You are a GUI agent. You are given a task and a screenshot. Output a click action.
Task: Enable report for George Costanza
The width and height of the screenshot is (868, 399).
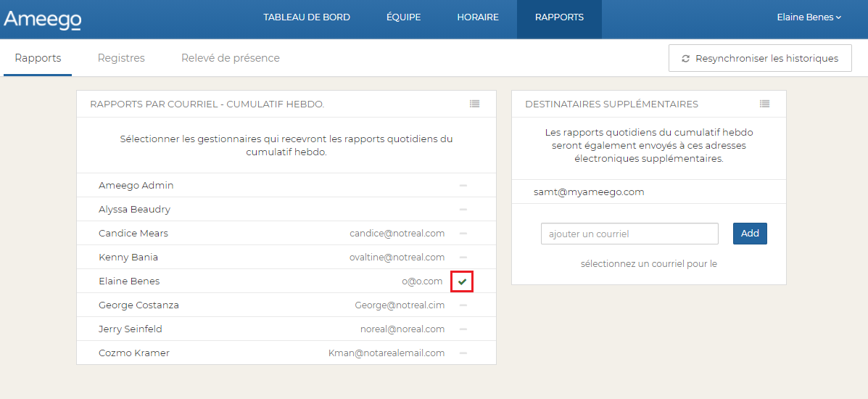tap(463, 305)
